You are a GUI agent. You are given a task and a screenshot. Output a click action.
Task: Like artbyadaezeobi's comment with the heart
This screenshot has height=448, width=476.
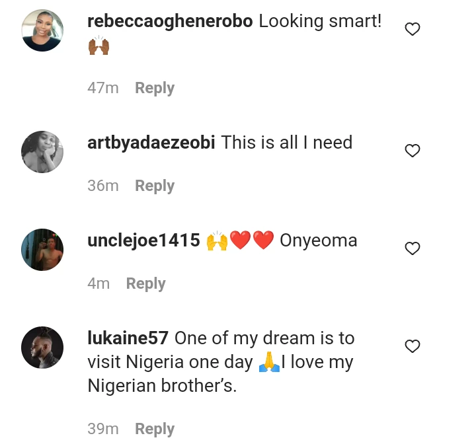pyautogui.click(x=413, y=151)
